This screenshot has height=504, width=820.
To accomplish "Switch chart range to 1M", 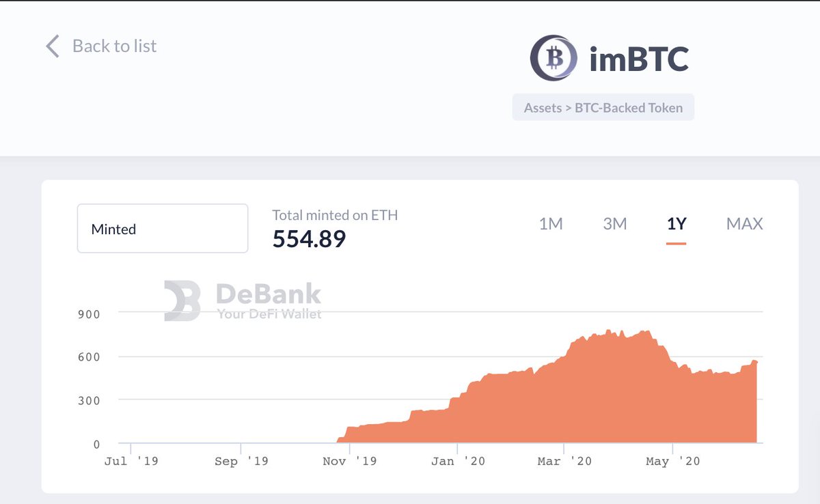I will [551, 224].
